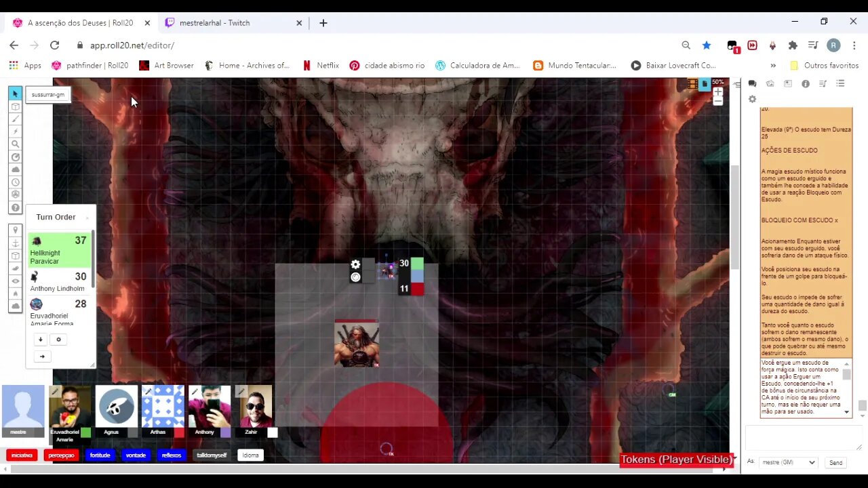
Task: Click the barbarian character token on map
Action: [x=357, y=344]
